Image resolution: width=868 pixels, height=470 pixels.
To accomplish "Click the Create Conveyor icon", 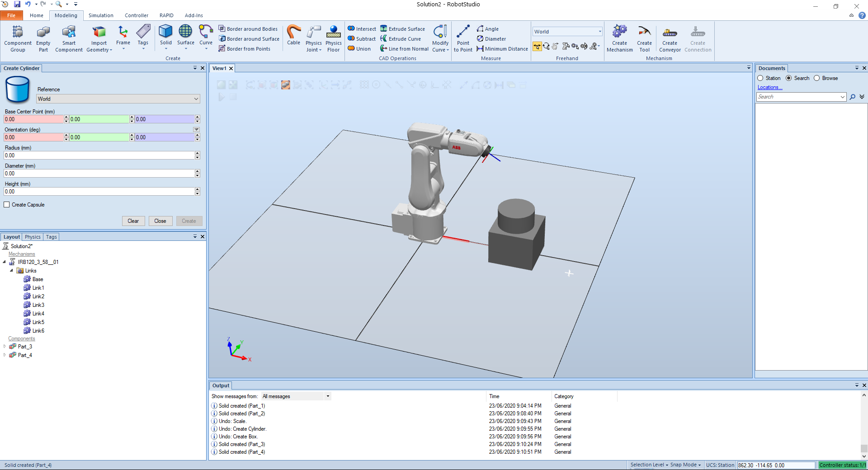I will [670, 33].
